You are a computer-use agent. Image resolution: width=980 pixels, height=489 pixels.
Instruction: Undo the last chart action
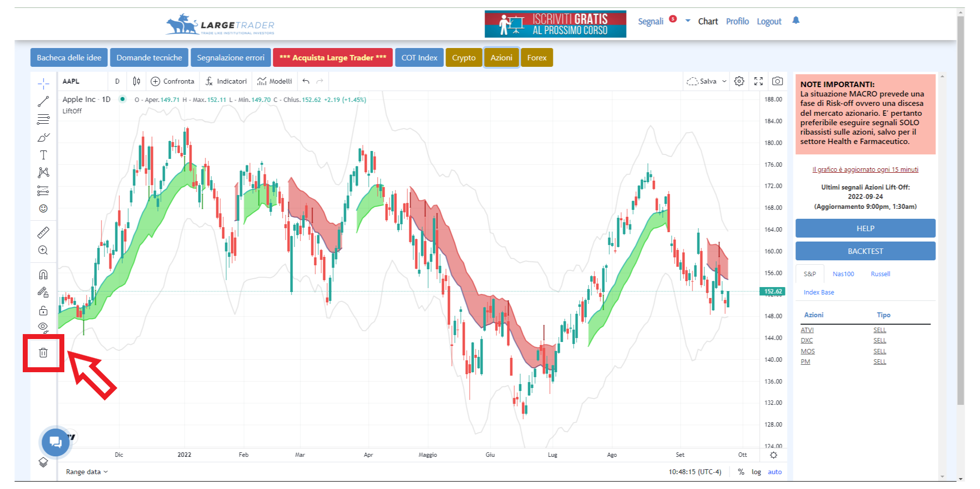(x=306, y=81)
